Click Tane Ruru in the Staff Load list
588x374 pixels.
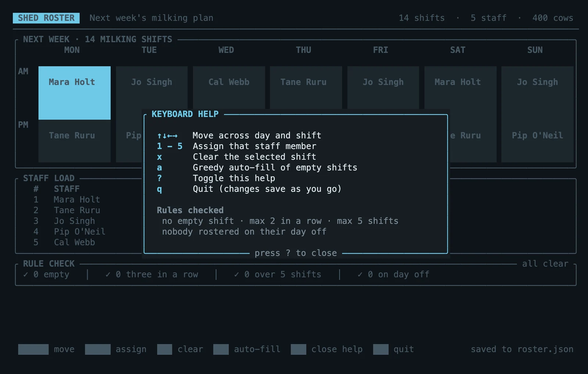tap(77, 210)
